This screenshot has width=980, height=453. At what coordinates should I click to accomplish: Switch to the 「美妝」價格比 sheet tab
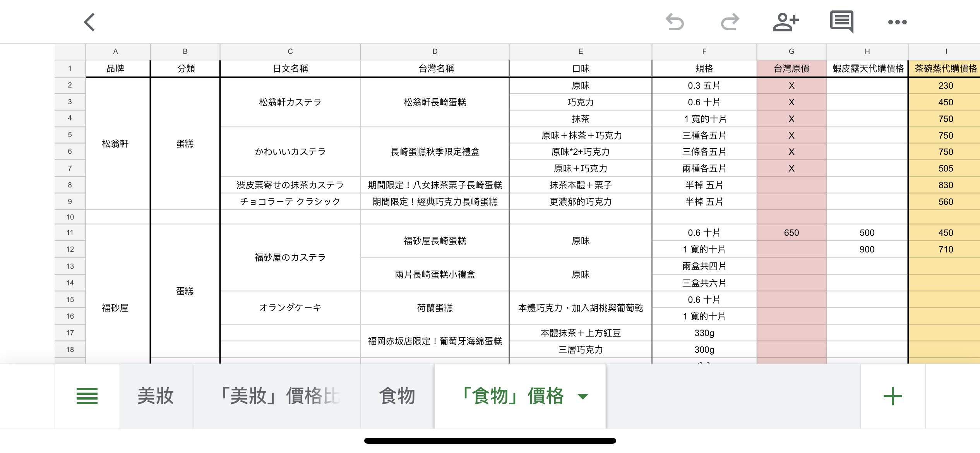click(x=277, y=396)
